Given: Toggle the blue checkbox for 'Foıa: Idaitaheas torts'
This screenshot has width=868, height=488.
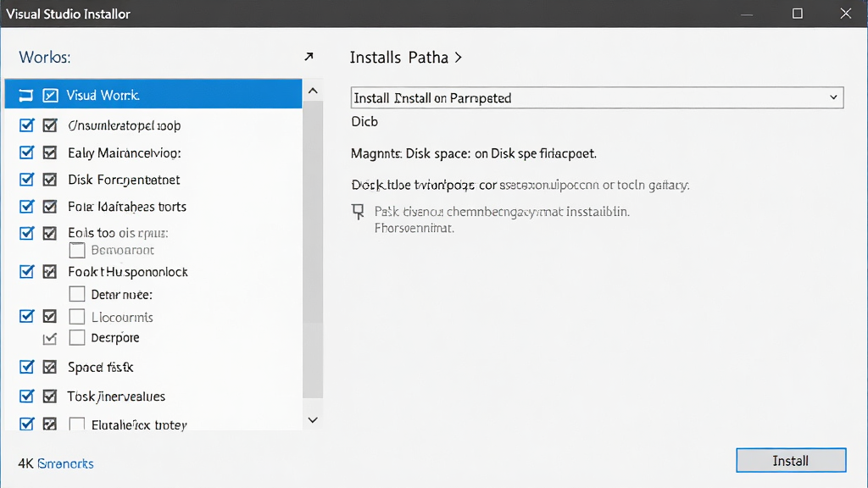Looking at the screenshot, I should 26,207.
